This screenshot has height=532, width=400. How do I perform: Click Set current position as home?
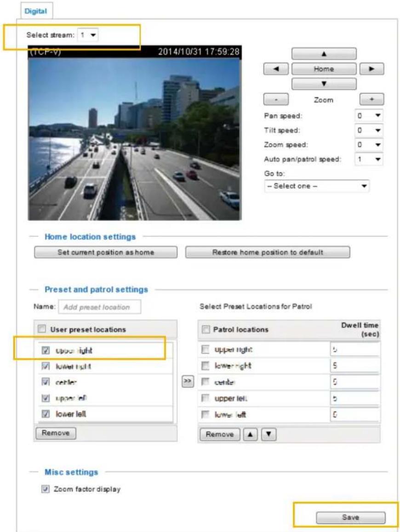[x=105, y=252]
